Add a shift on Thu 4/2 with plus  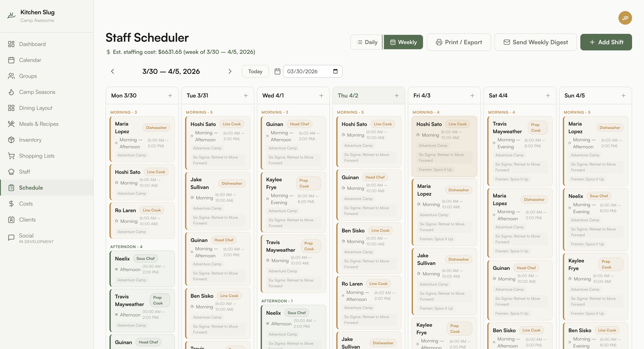(397, 96)
